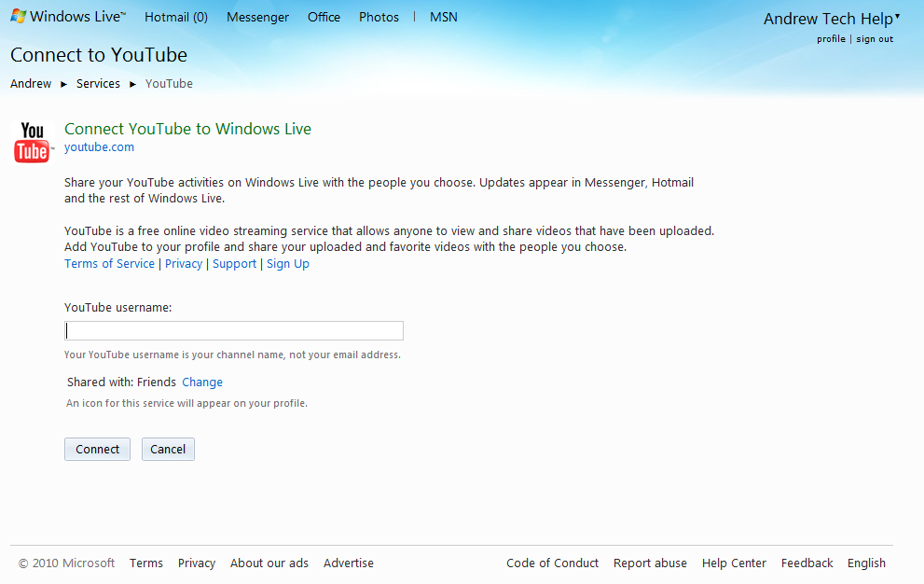
Task: Click the Cancel button
Action: coord(168,449)
